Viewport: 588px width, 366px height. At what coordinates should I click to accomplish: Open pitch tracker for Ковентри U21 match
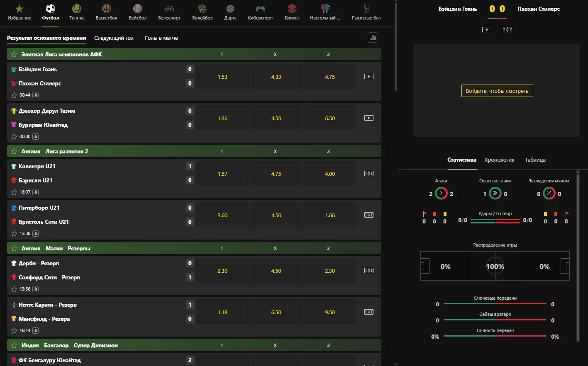tap(369, 174)
